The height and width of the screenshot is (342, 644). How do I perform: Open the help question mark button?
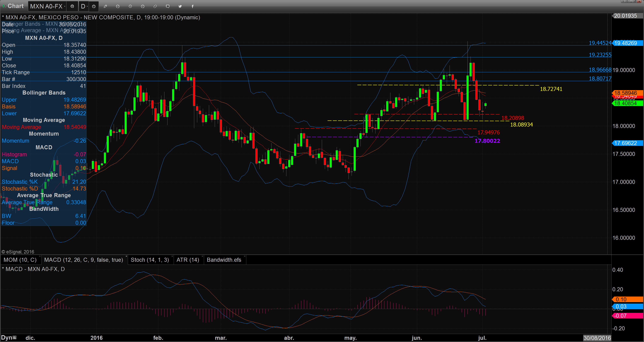pos(623,1)
